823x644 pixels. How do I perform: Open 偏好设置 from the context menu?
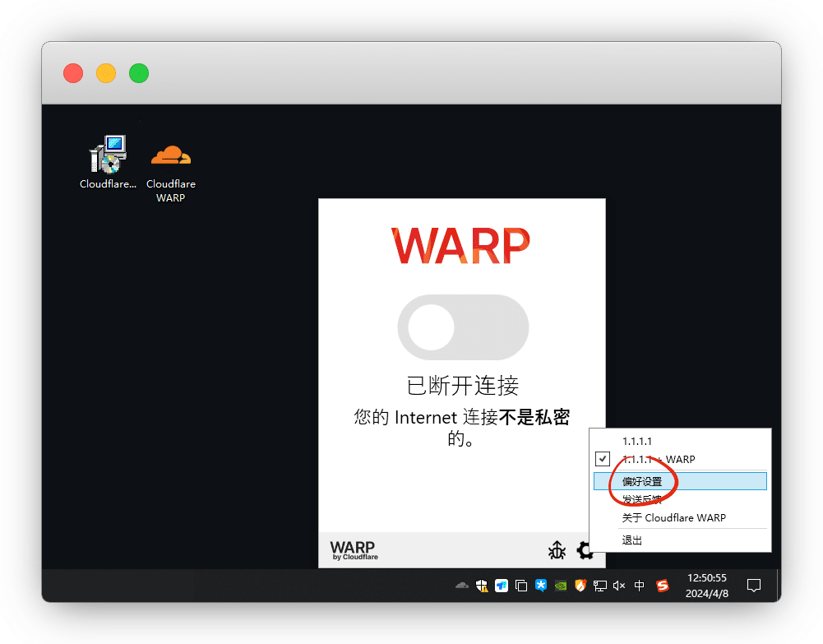coord(642,481)
